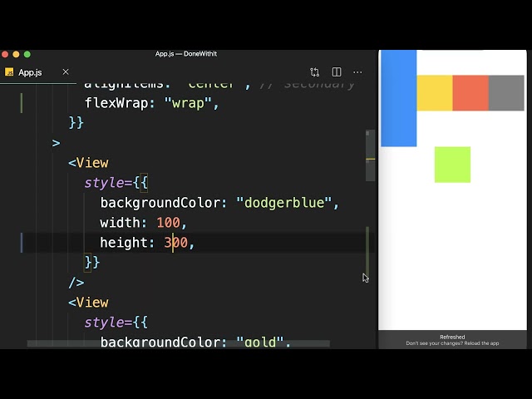Click the red window close button
This screenshot has width=532, height=399.
5,54
